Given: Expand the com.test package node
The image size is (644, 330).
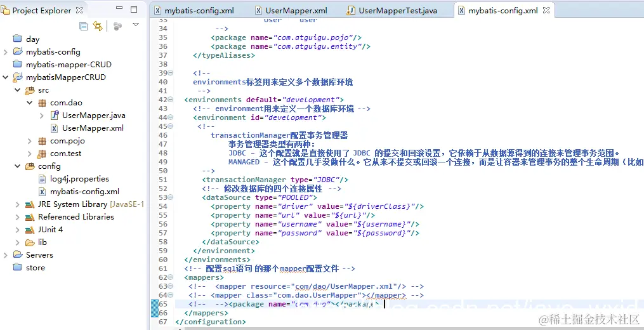Looking at the screenshot, I should pos(30,154).
